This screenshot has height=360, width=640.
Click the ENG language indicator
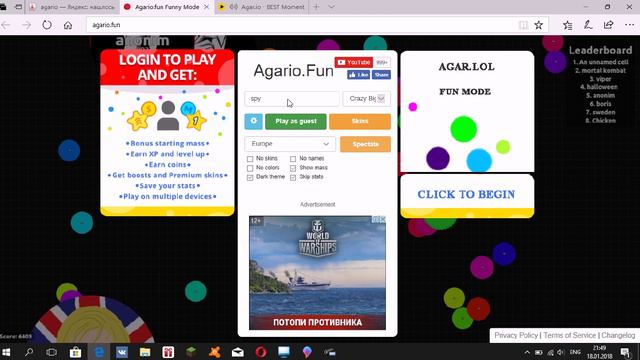[x=575, y=352]
